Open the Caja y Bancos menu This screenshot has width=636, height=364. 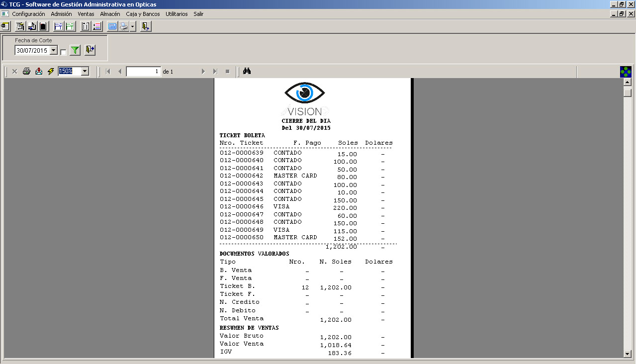click(143, 14)
